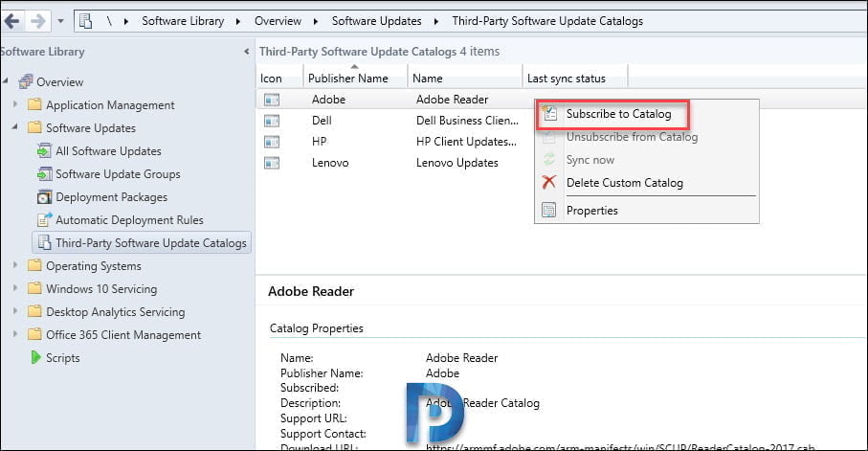Sort by the Icon column header
This screenshot has height=451, width=868.
click(x=279, y=79)
